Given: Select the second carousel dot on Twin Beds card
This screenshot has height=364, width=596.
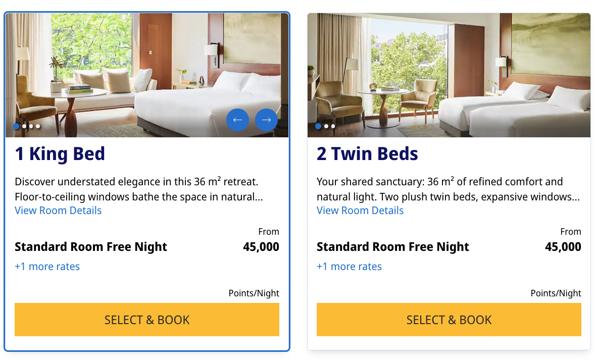Looking at the screenshot, I should pyautogui.click(x=325, y=126).
